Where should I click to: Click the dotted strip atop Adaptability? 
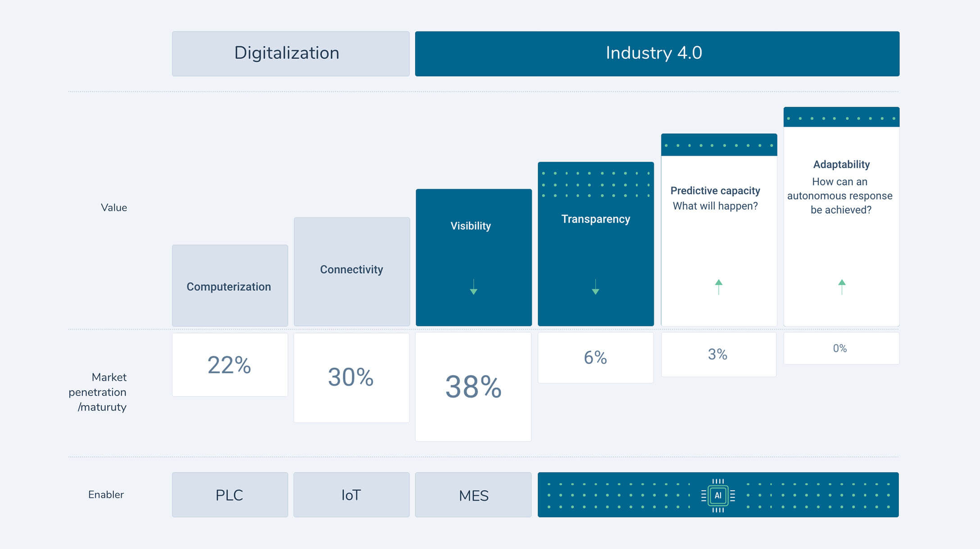pyautogui.click(x=841, y=117)
